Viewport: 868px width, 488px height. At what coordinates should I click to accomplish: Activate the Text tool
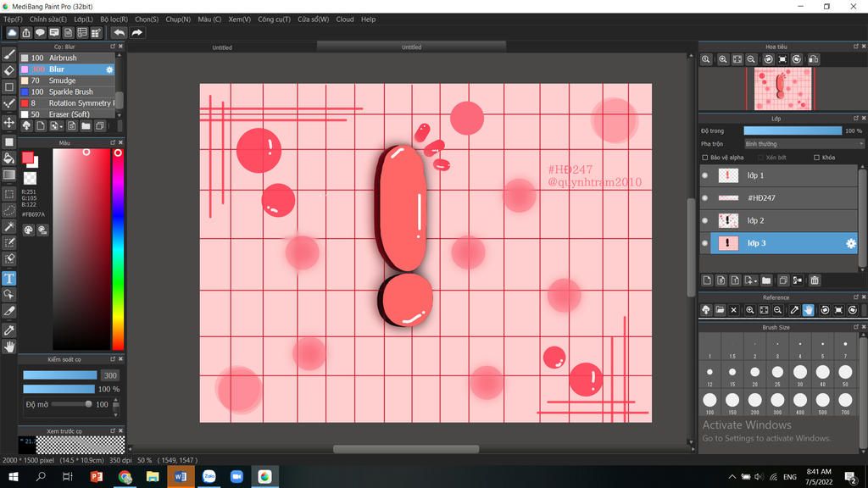(x=8, y=278)
